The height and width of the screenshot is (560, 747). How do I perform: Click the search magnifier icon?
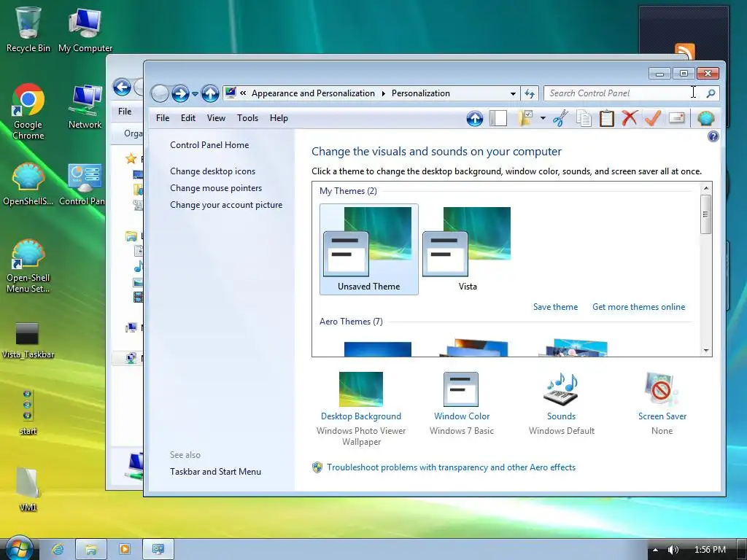[x=711, y=93]
